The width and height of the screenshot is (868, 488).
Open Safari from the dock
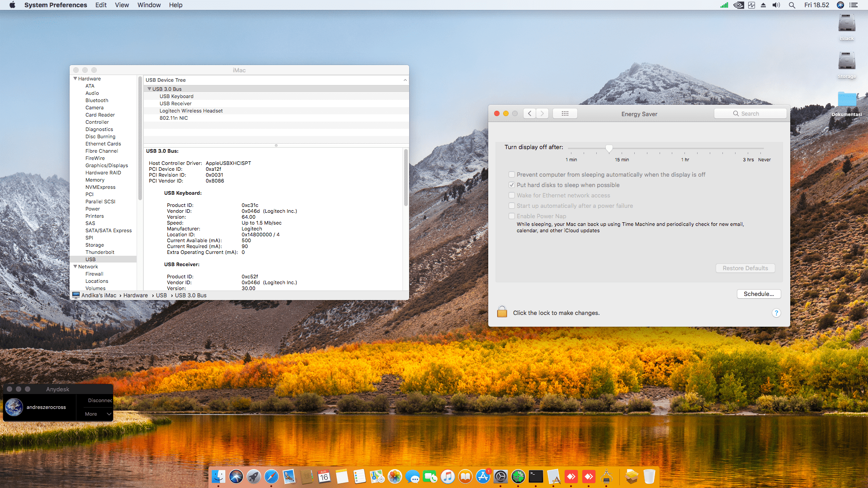(271, 476)
